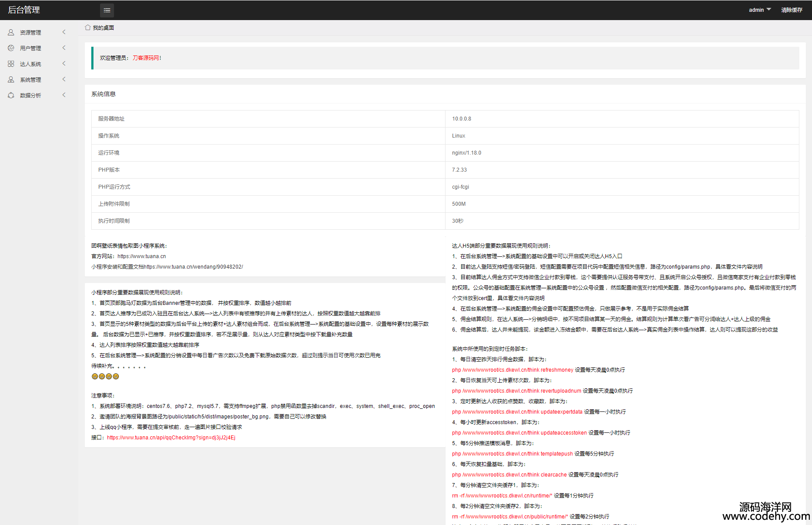
Task: Click the 系统信息 section header
Action: point(104,94)
